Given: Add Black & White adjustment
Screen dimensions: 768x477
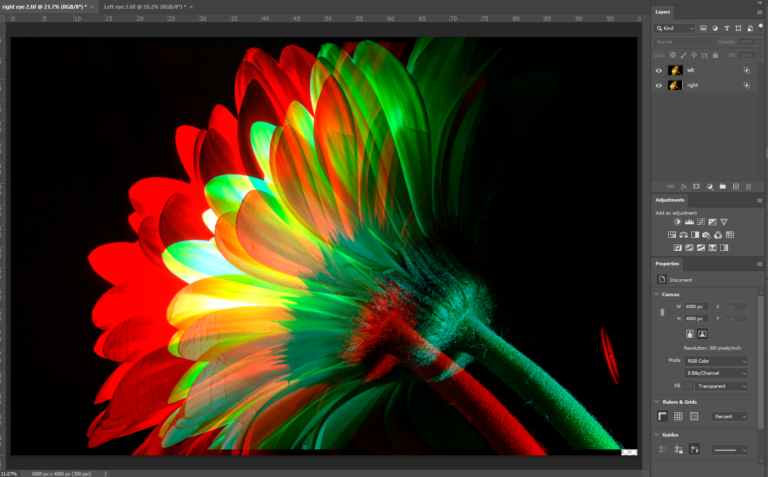Looking at the screenshot, I should click(695, 235).
